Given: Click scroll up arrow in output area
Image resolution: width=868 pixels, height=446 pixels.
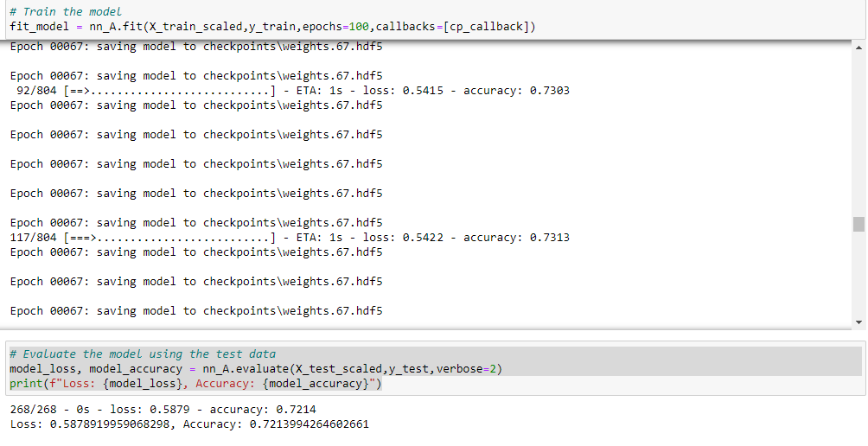Looking at the screenshot, I should [x=858, y=48].
